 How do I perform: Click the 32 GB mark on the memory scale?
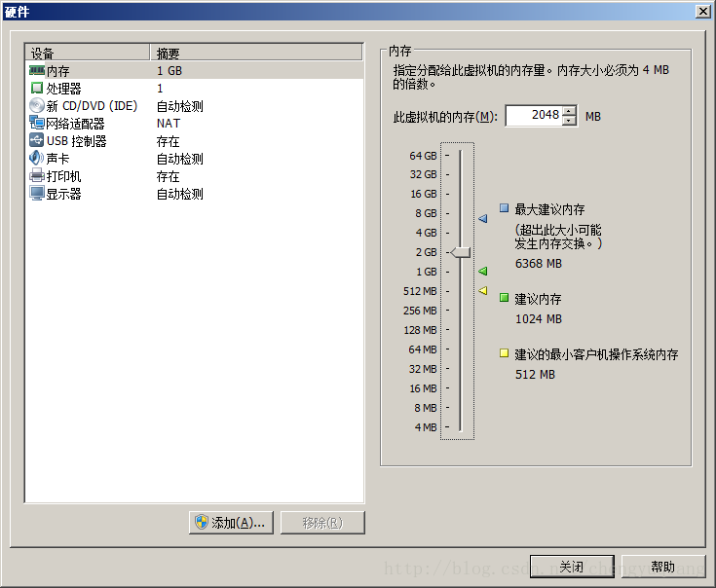coord(424,174)
